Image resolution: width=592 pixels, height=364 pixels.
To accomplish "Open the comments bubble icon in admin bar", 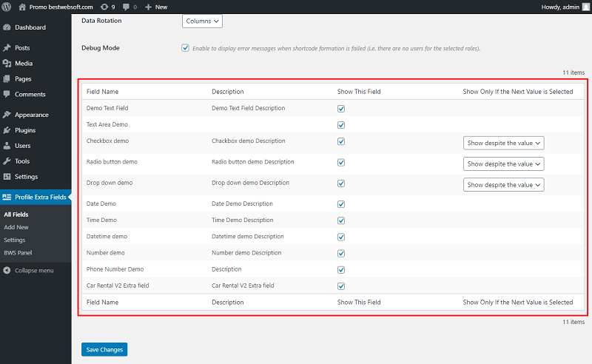I will click(126, 7).
